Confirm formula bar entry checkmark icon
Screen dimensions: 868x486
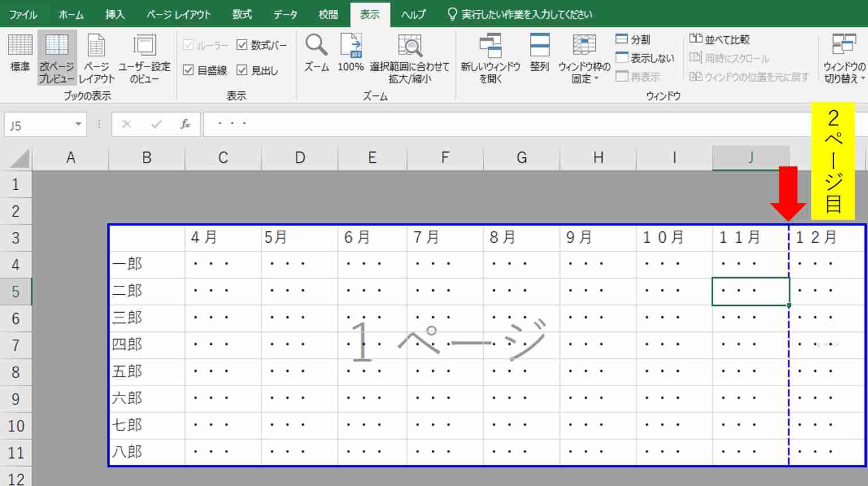pyautogui.click(x=156, y=124)
